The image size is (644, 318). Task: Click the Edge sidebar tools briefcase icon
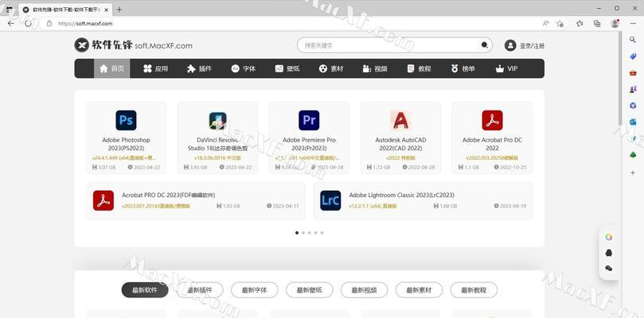coord(633,72)
